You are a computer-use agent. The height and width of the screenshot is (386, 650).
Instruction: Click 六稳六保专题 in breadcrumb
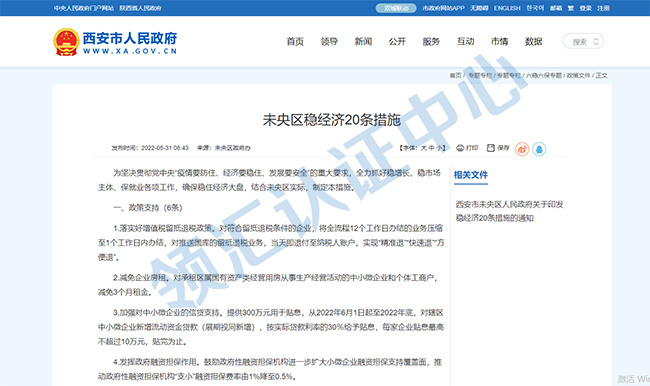tap(544, 75)
